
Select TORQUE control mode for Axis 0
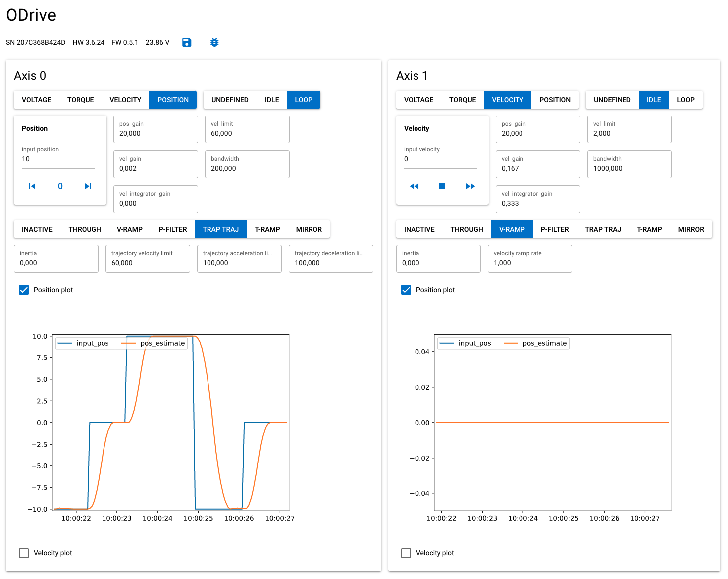81,100
